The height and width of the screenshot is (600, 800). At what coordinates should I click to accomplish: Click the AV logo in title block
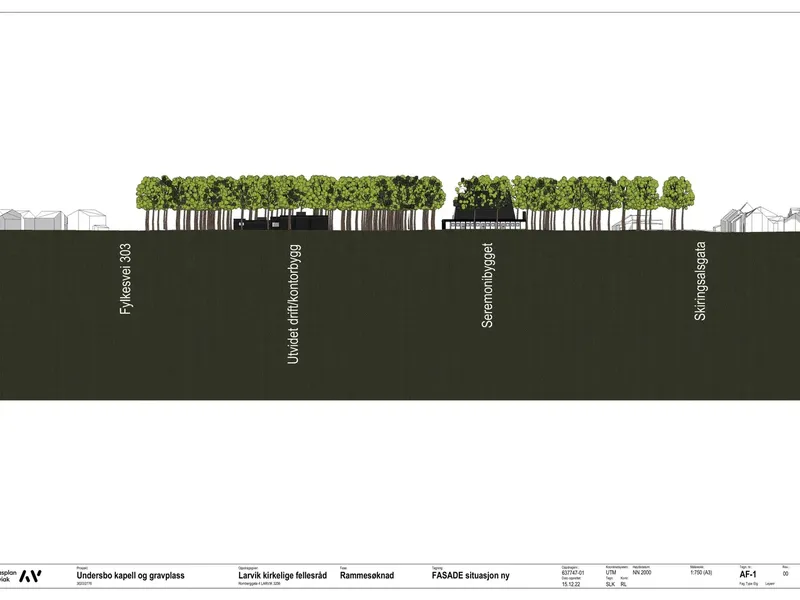(x=30, y=576)
